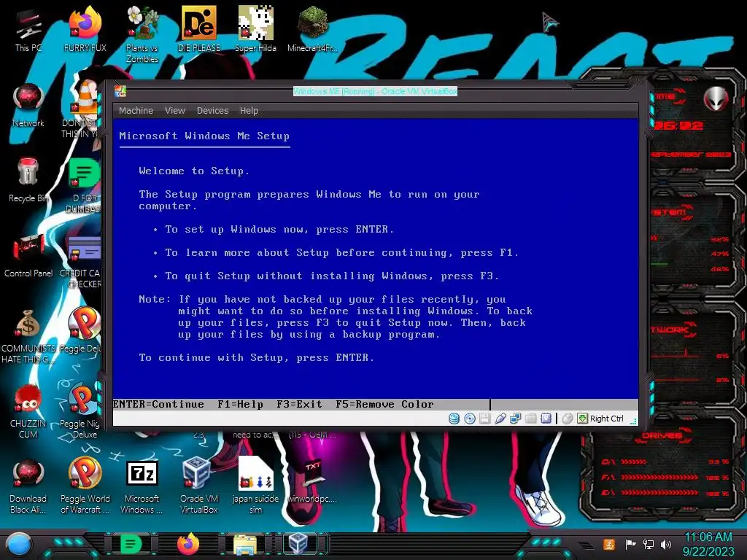Click the floppy disk indicator icon
747x560 pixels.
coord(485,419)
